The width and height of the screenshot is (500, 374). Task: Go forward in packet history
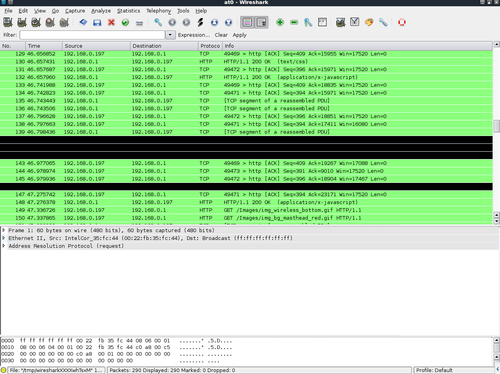tap(186, 22)
